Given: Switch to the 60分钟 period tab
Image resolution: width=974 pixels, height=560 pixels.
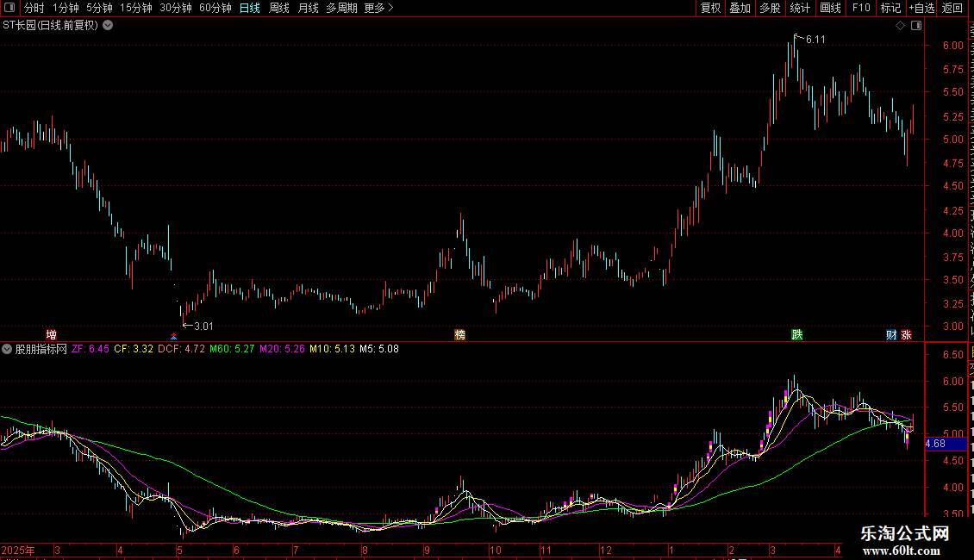Looking at the screenshot, I should [x=215, y=8].
